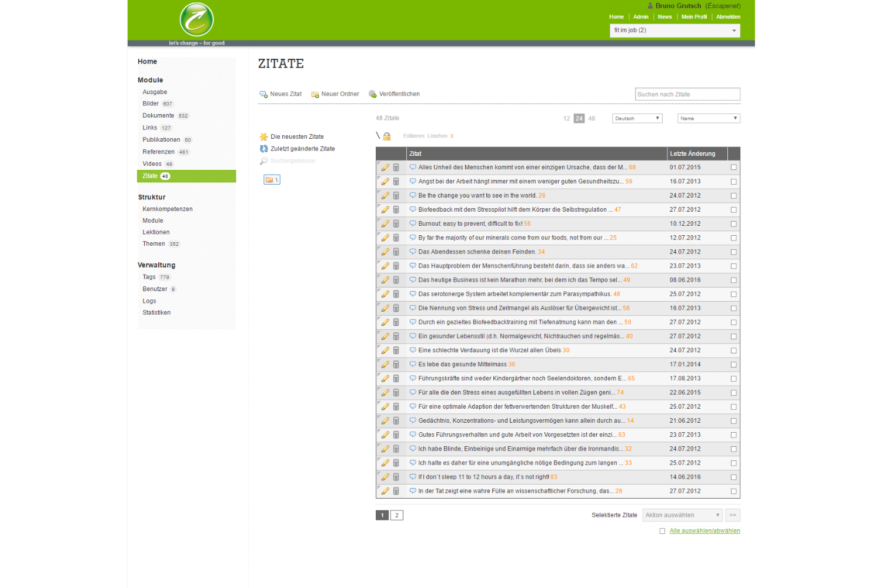Expand the Name sort dropdown
Image resolution: width=882 pixels, height=588 pixels.
tap(708, 119)
